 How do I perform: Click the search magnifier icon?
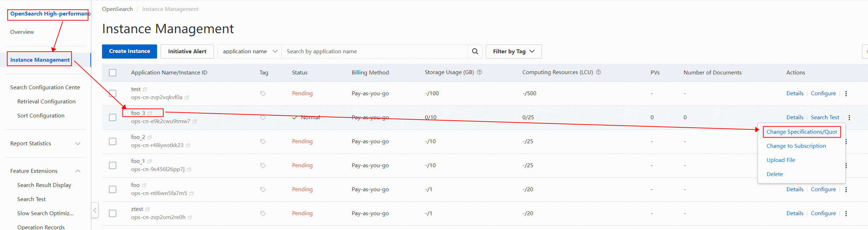coord(475,52)
